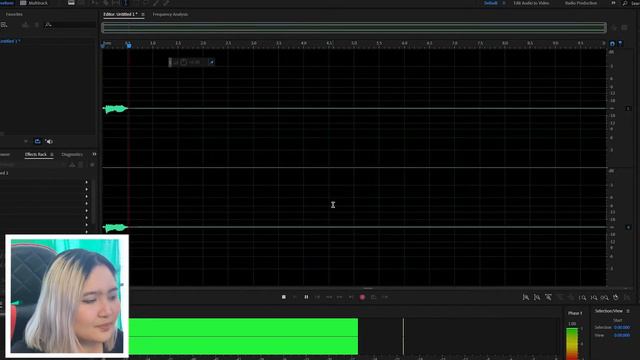Open the Effects Rack tab
The image size is (640, 360).
pos(36,154)
